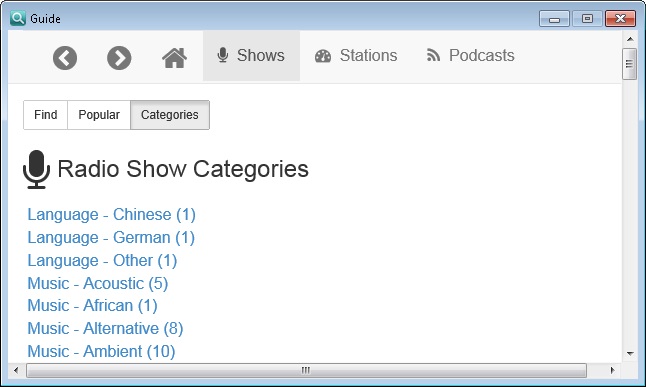
Task: Open Language - Other (1) category
Action: point(102,261)
